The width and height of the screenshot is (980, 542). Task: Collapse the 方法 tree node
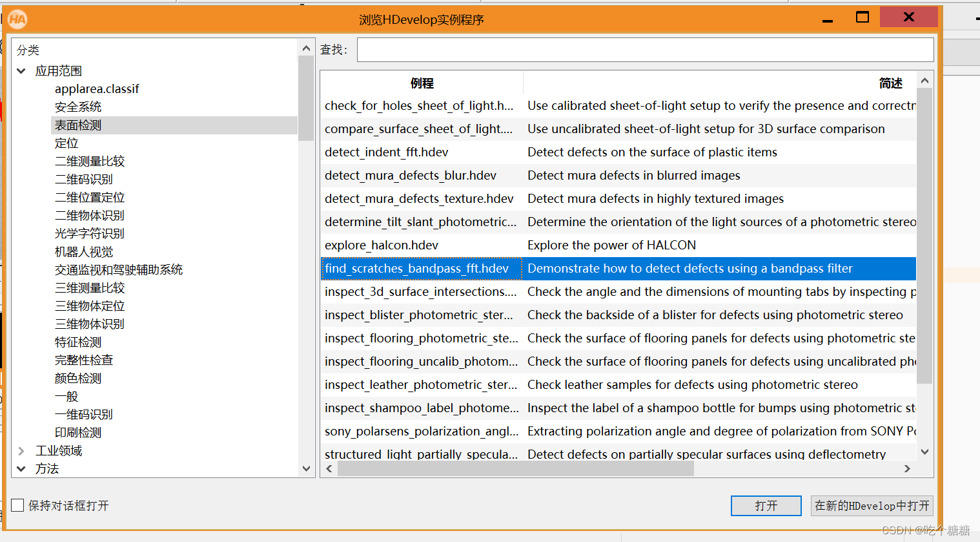pyautogui.click(x=21, y=469)
